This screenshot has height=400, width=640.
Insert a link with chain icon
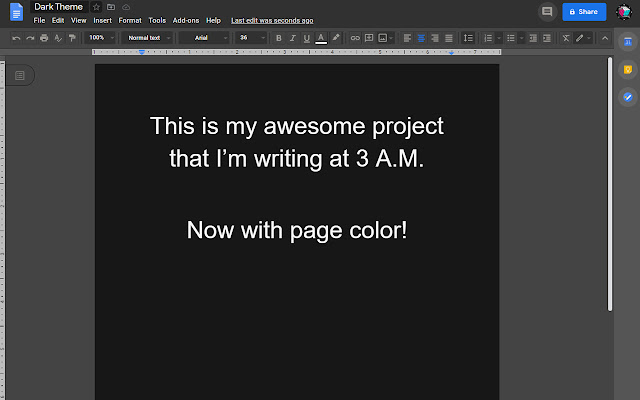point(354,38)
